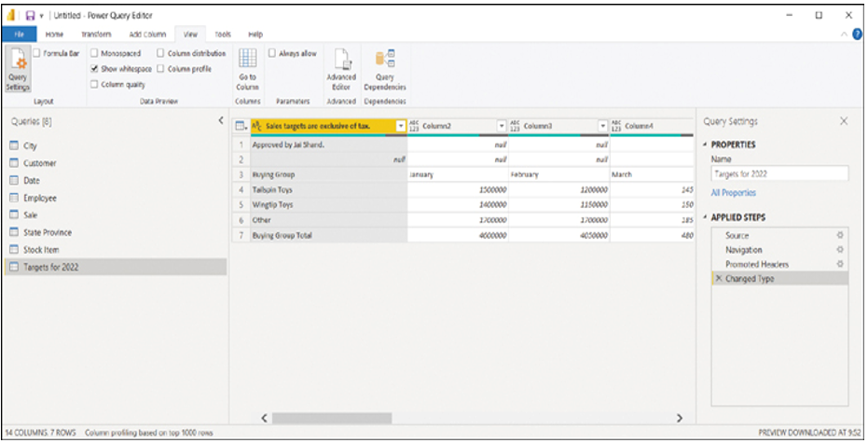Viewport: 868px width, 443px height.
Task: Open filter dropdown of Sales targets column
Action: coord(401,126)
